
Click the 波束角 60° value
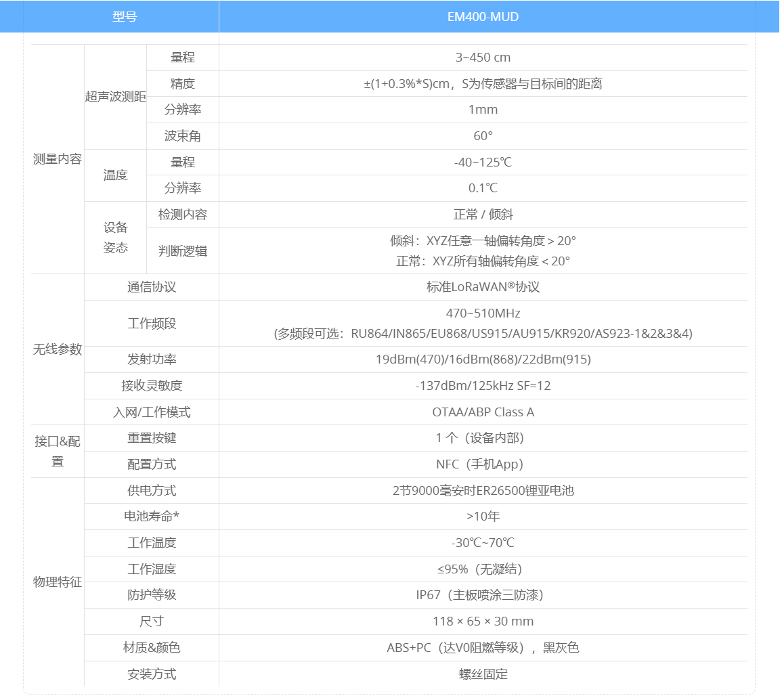[x=483, y=136]
